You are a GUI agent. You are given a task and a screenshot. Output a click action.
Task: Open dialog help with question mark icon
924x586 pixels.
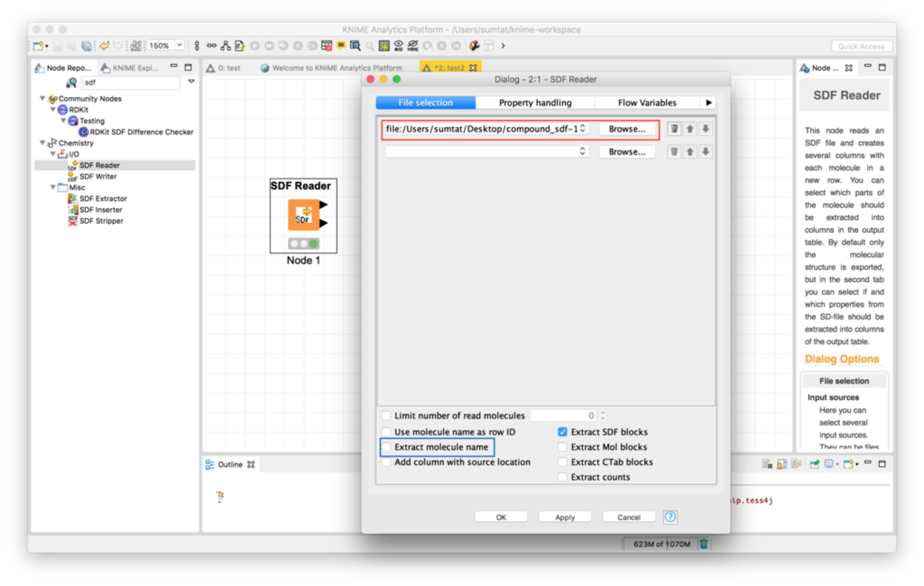click(x=670, y=517)
